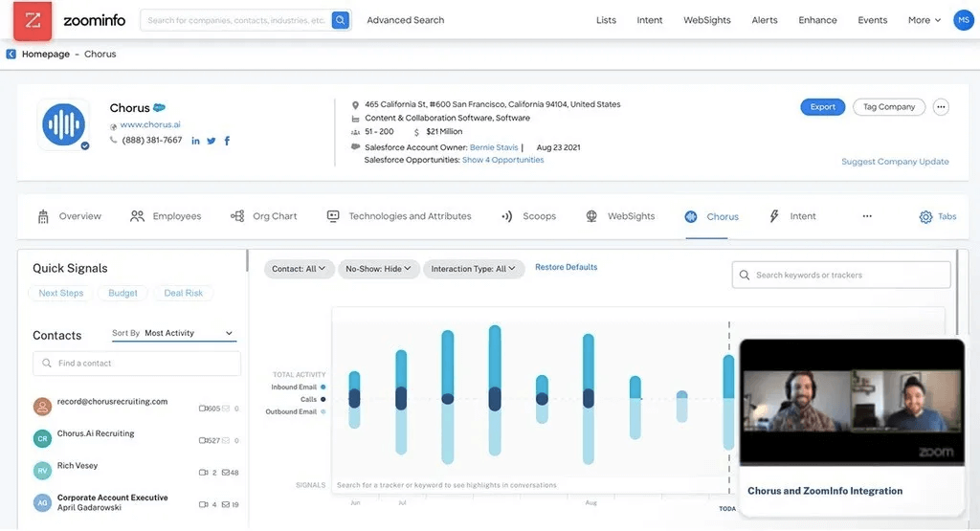980x531 pixels.
Task: Focus the Find a contact field
Action: 137,363
